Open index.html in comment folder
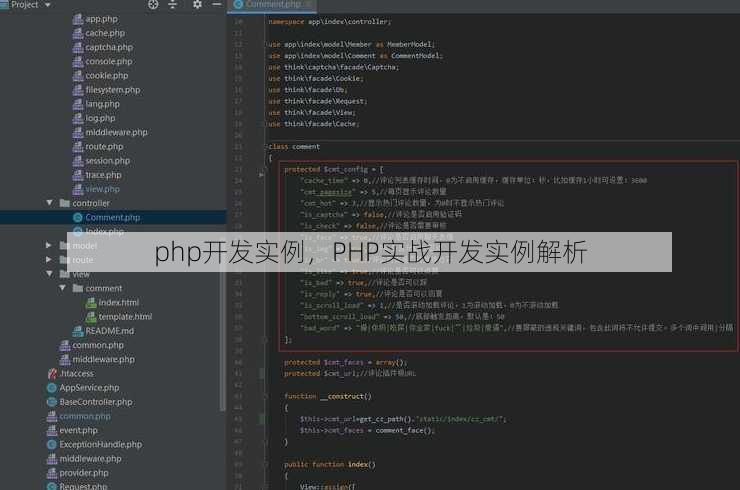Image resolution: width=740 pixels, height=490 pixels. (118, 302)
